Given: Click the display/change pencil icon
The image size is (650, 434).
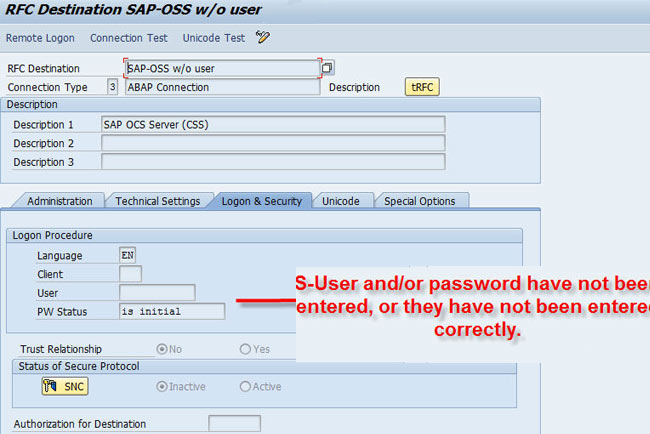Looking at the screenshot, I should tap(263, 37).
